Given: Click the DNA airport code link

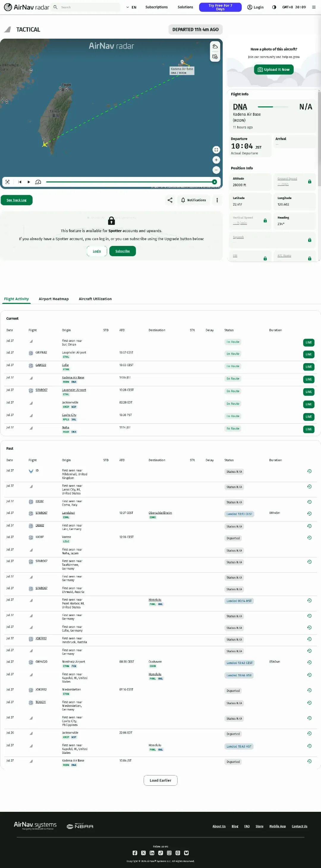Looking at the screenshot, I should (240, 107).
